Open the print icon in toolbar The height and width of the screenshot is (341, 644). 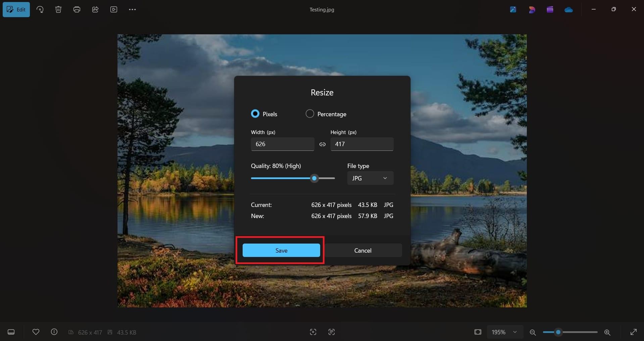click(x=77, y=9)
